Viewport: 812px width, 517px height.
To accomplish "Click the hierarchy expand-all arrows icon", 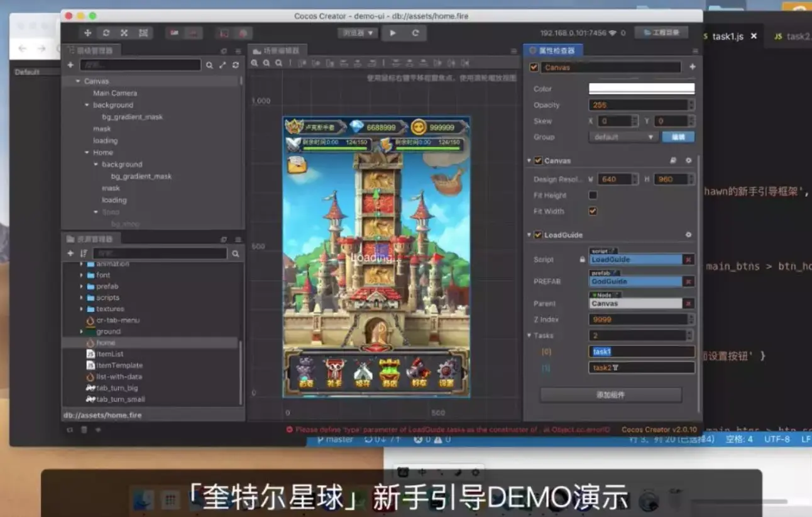I will pos(222,65).
